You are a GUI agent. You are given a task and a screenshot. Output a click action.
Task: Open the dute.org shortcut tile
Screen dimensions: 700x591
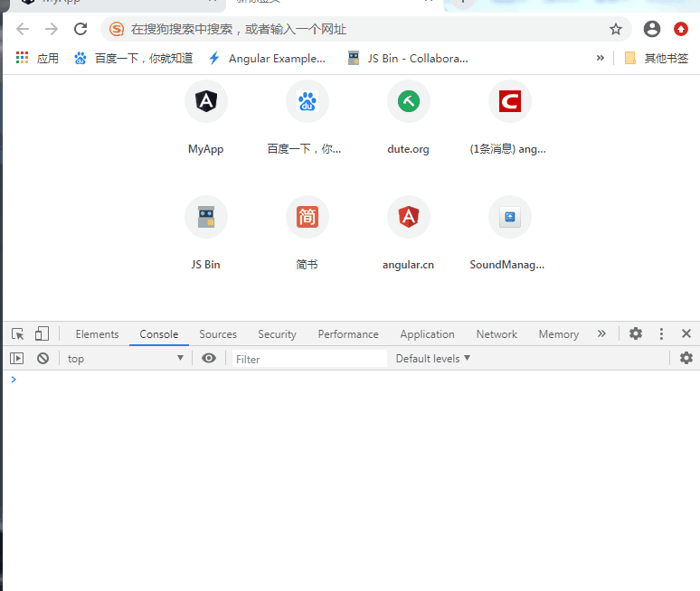[409, 101]
